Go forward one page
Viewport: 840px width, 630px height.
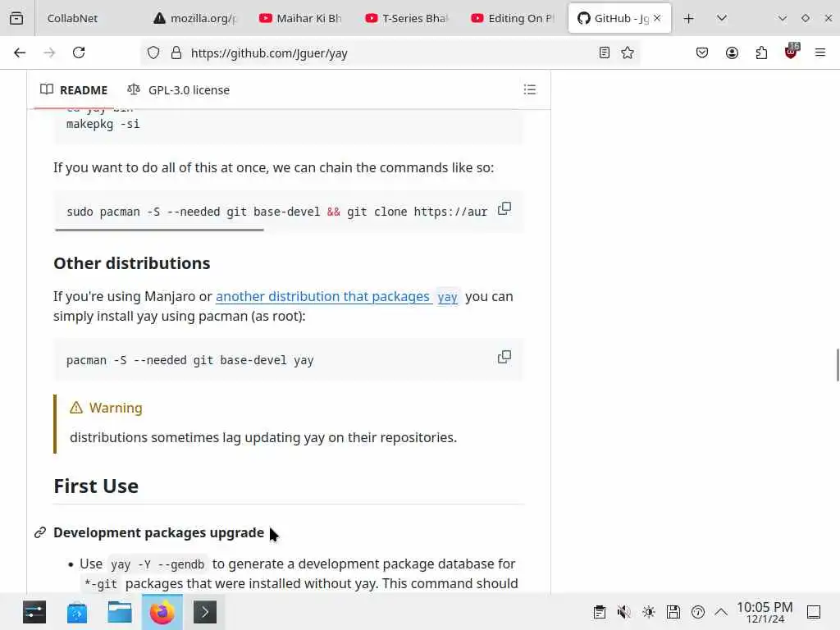[x=49, y=52]
